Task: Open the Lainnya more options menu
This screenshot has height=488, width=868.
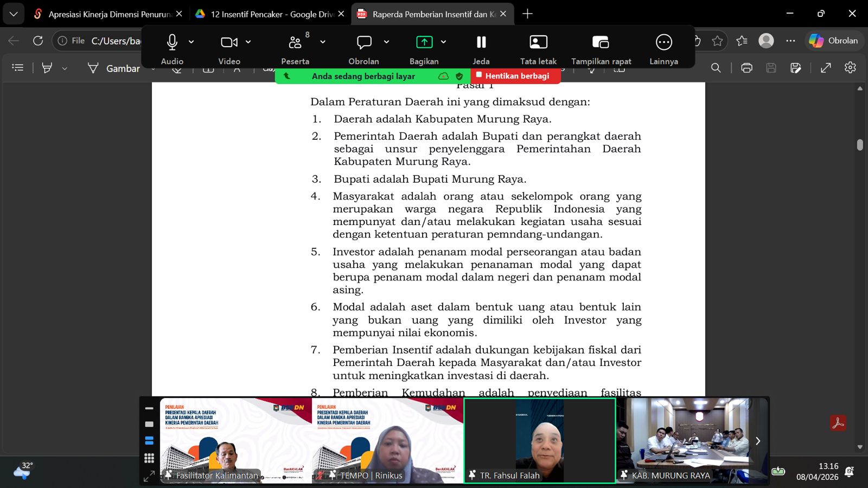Action: coord(663,42)
